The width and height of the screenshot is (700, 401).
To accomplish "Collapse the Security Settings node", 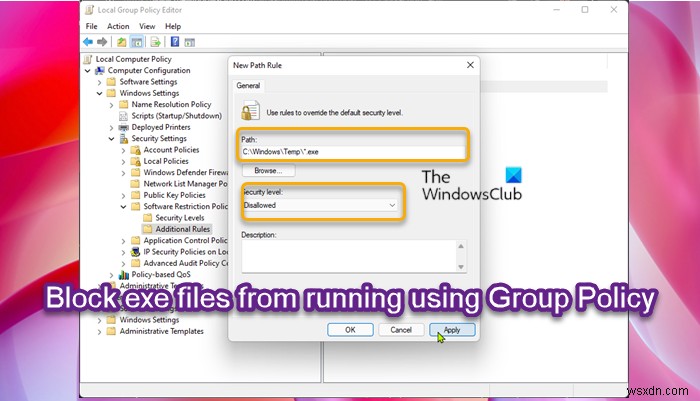I will 111,139.
